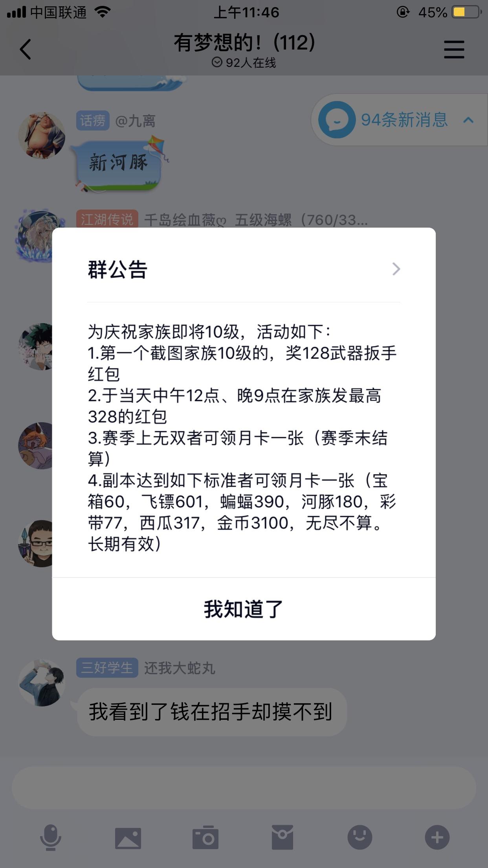Expand group announcement chevron arrow
Viewport: 488px width, 868px height.
coord(396,269)
